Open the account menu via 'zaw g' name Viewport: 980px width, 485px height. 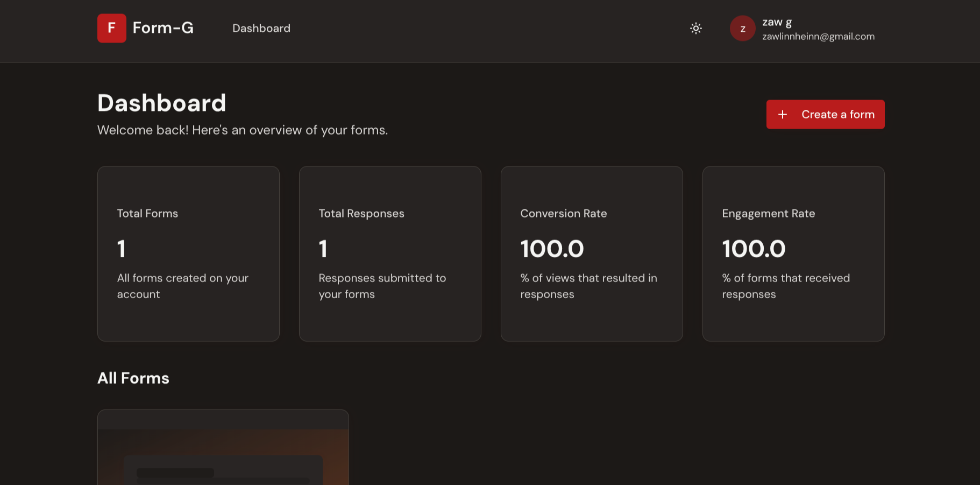(x=776, y=22)
